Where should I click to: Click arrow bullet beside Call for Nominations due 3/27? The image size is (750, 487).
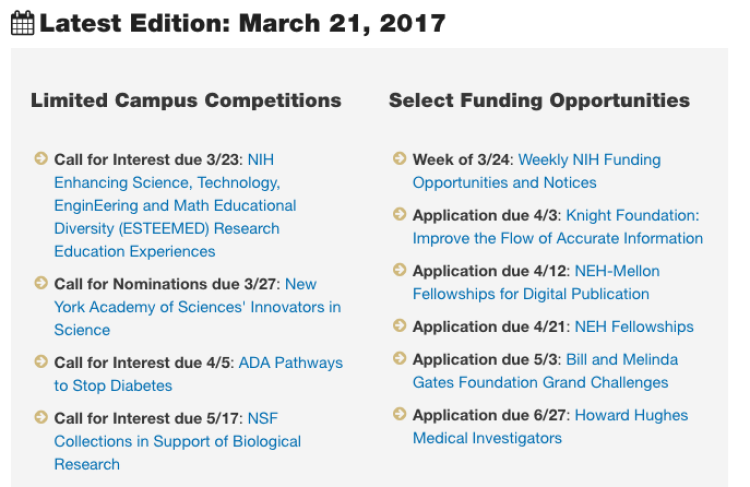[41, 282]
